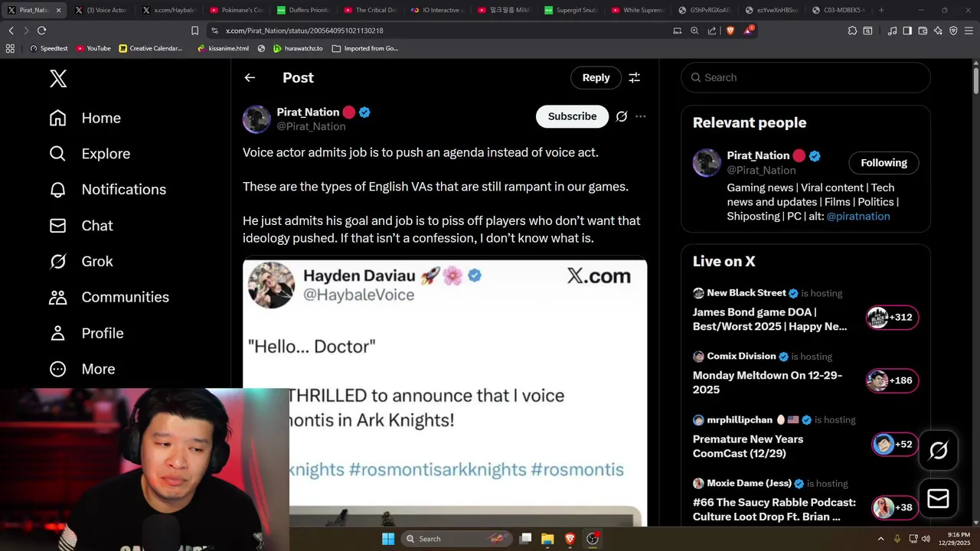Click bookmark icon in address bar
This screenshot has height=551, width=980.
(x=194, y=31)
